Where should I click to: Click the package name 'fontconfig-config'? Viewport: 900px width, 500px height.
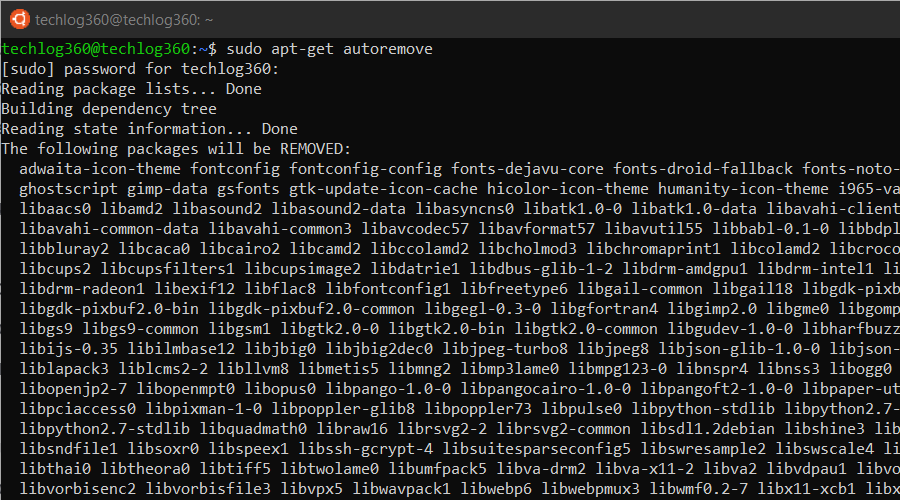pyautogui.click(x=366, y=169)
